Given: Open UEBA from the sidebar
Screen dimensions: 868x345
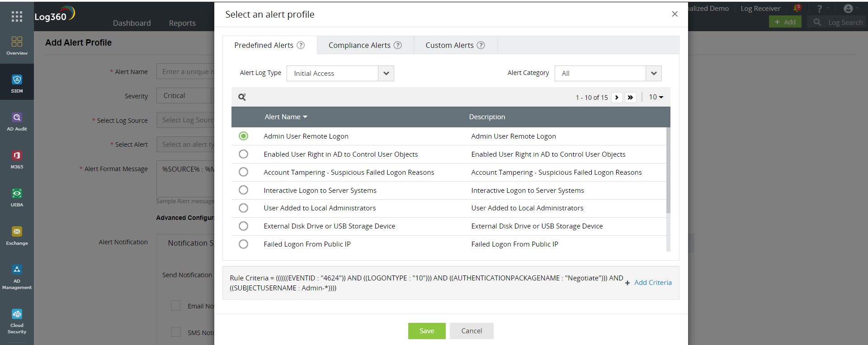Looking at the screenshot, I should coord(17,197).
